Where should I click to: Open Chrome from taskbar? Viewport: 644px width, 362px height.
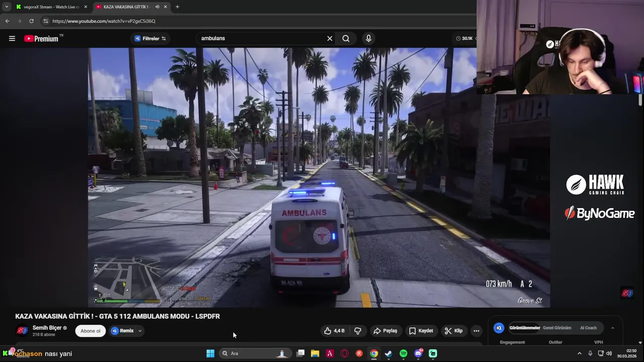click(374, 353)
